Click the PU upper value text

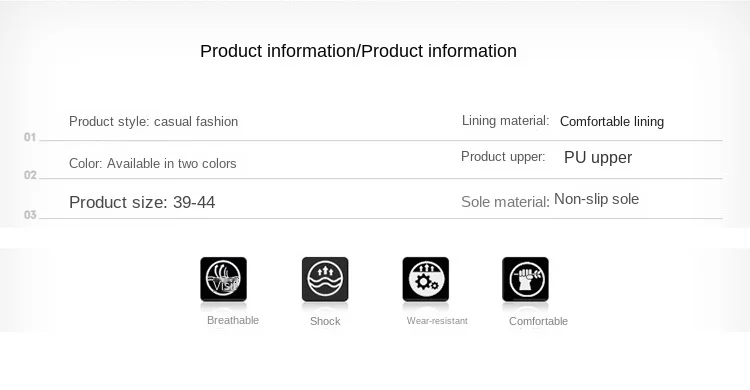tap(598, 157)
